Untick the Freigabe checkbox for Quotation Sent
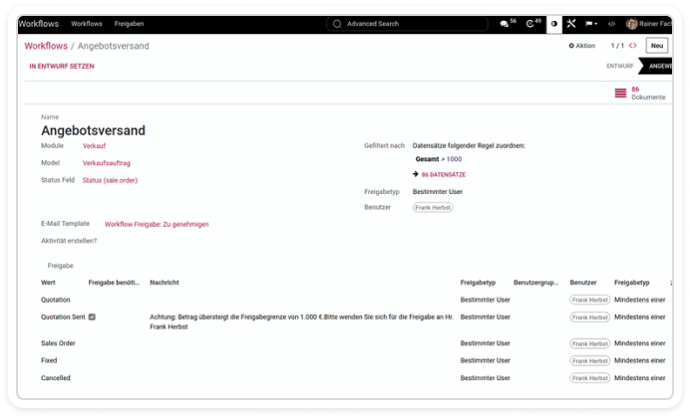Image resolution: width=690 pixels, height=418 pixels. [92, 316]
